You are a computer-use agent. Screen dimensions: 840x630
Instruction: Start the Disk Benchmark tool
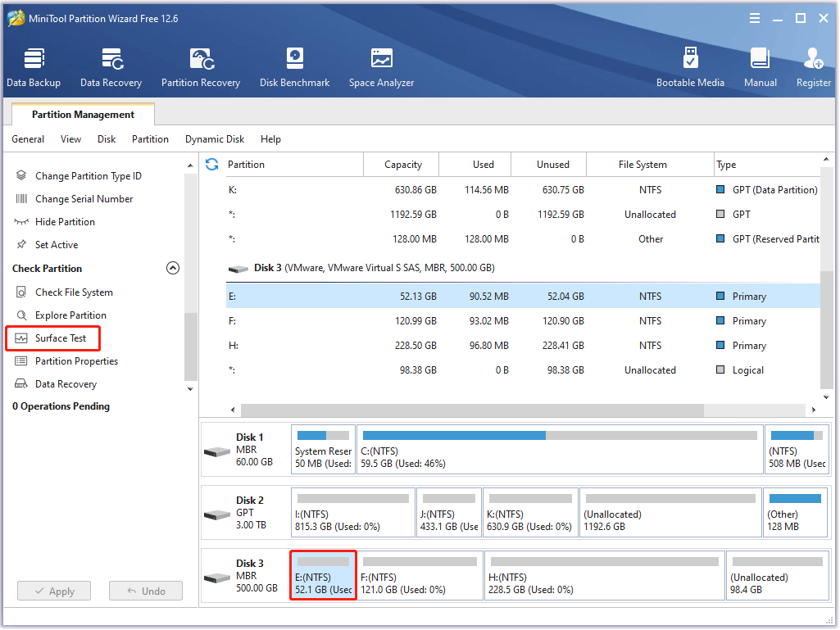pyautogui.click(x=295, y=59)
